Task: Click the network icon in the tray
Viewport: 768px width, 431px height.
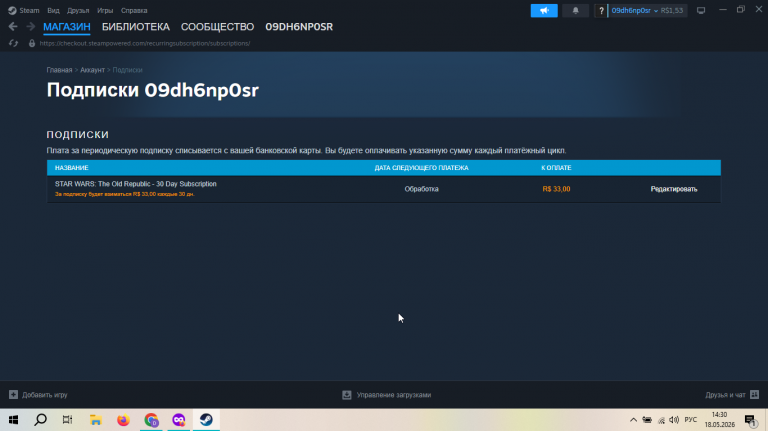Action: coord(661,420)
